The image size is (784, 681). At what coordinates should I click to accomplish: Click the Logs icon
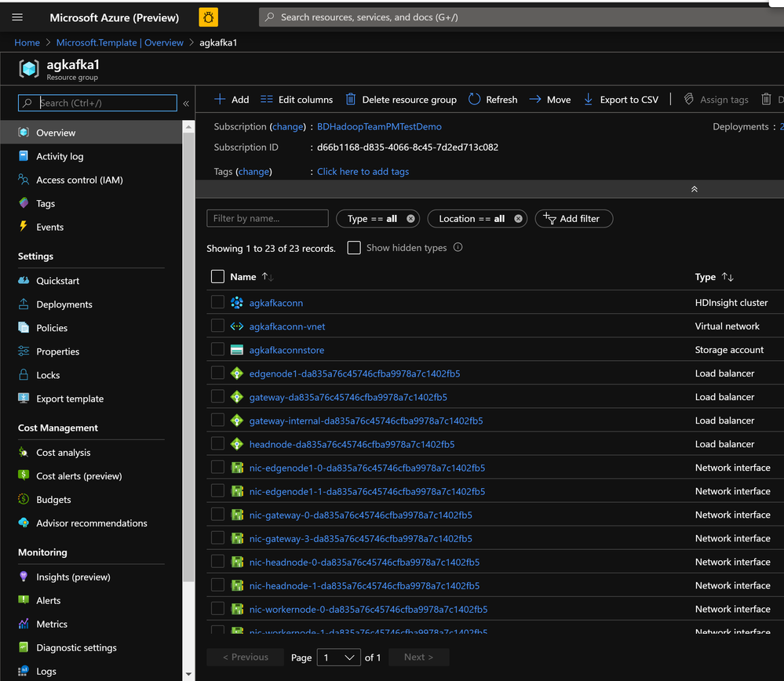tap(24, 671)
